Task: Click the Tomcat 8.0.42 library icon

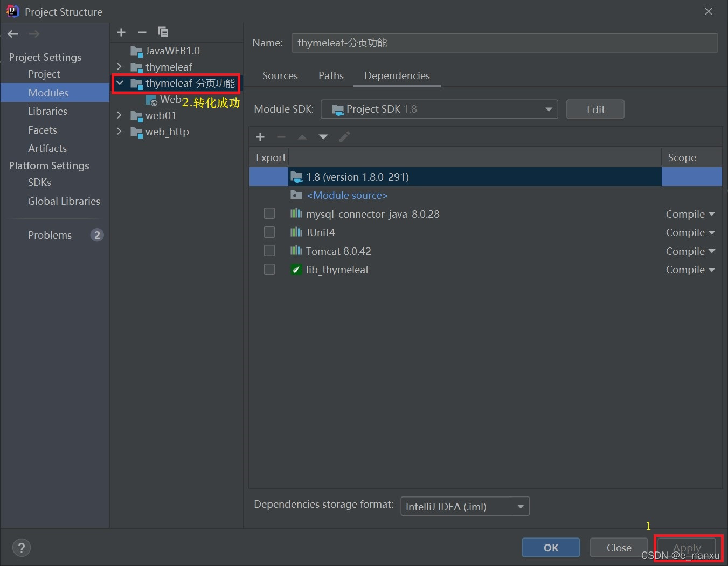Action: pyautogui.click(x=296, y=251)
